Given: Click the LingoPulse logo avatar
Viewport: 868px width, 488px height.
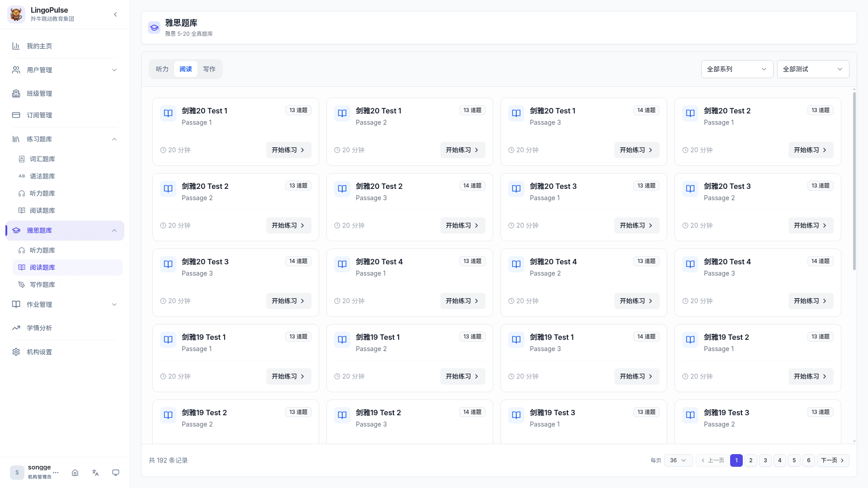Looking at the screenshot, I should [16, 14].
